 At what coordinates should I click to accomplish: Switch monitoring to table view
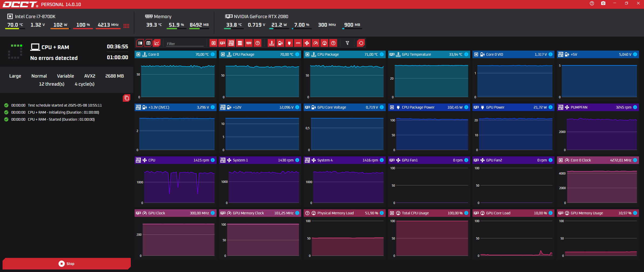point(148,43)
